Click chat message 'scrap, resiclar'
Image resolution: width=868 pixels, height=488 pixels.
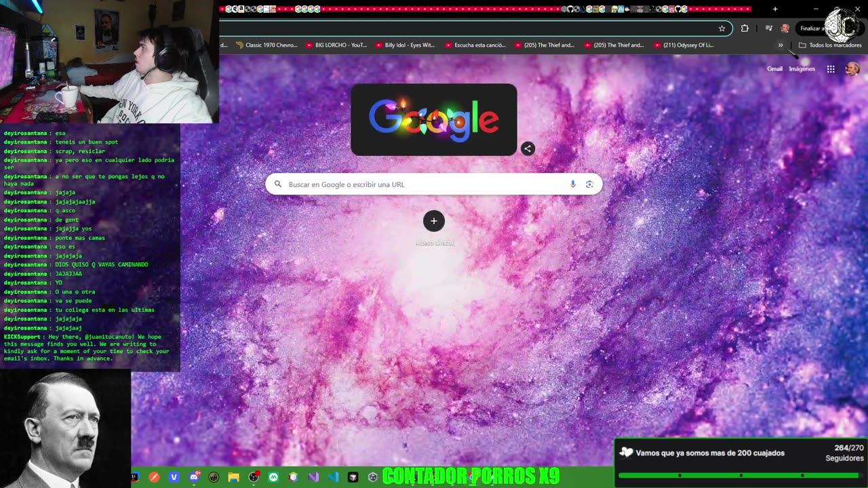[x=80, y=151]
